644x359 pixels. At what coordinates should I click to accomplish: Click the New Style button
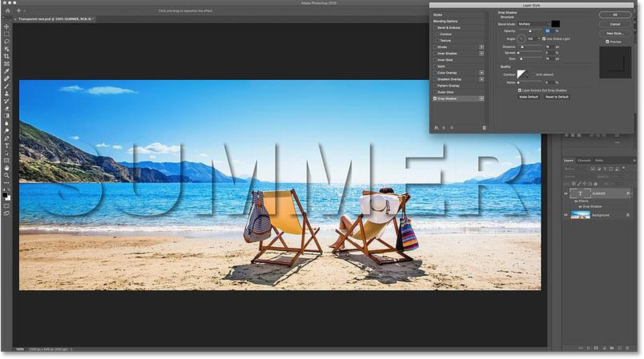pyautogui.click(x=615, y=33)
